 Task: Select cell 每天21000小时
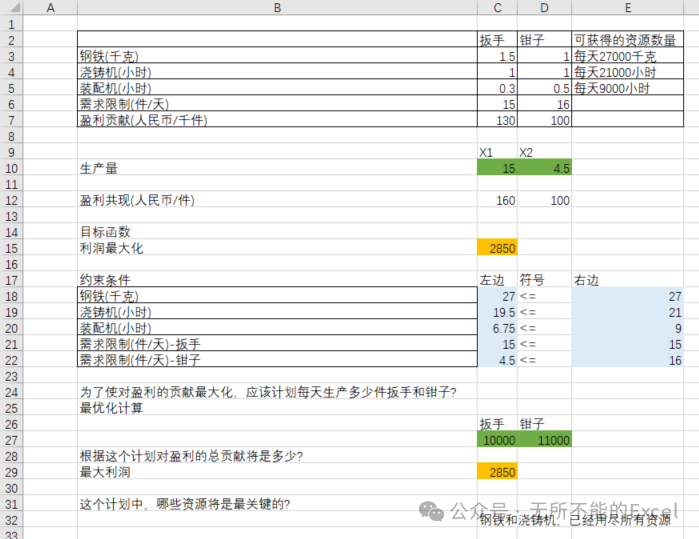[627, 72]
